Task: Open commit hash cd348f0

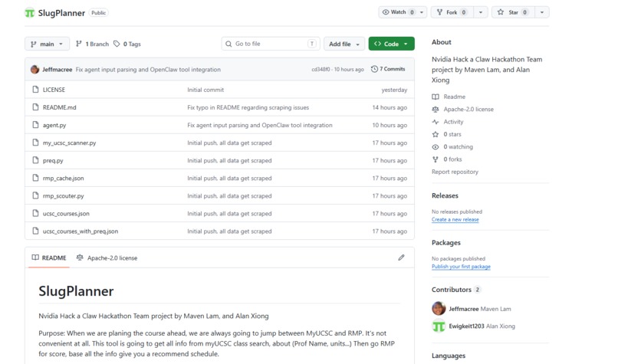Action: click(x=321, y=69)
